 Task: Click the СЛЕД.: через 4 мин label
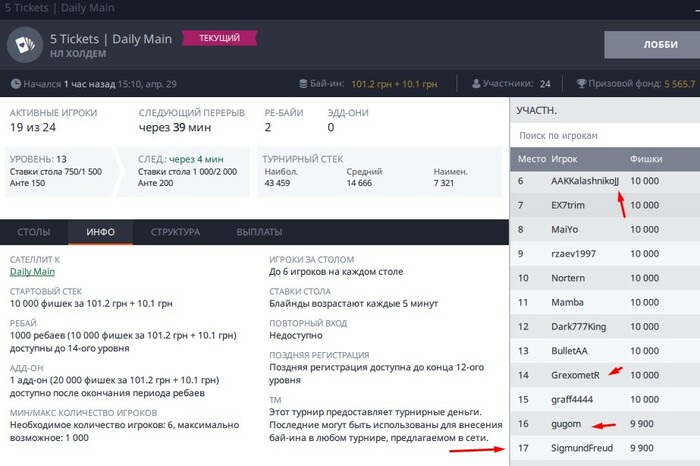coord(181,159)
